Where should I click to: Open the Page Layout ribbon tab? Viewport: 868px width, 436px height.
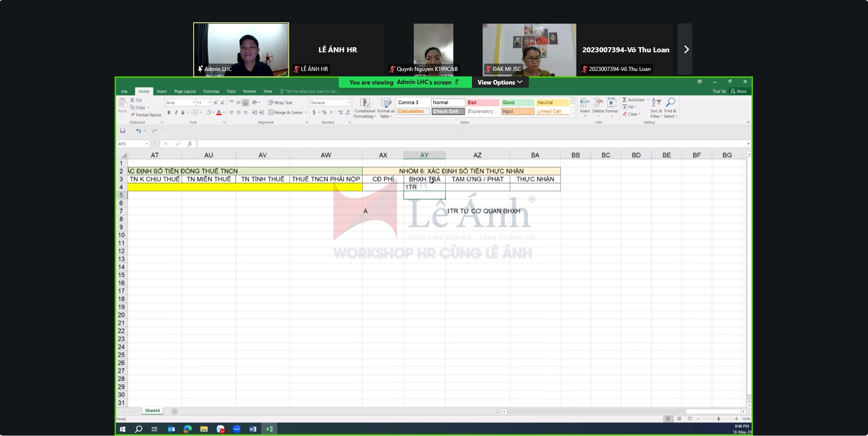(185, 91)
